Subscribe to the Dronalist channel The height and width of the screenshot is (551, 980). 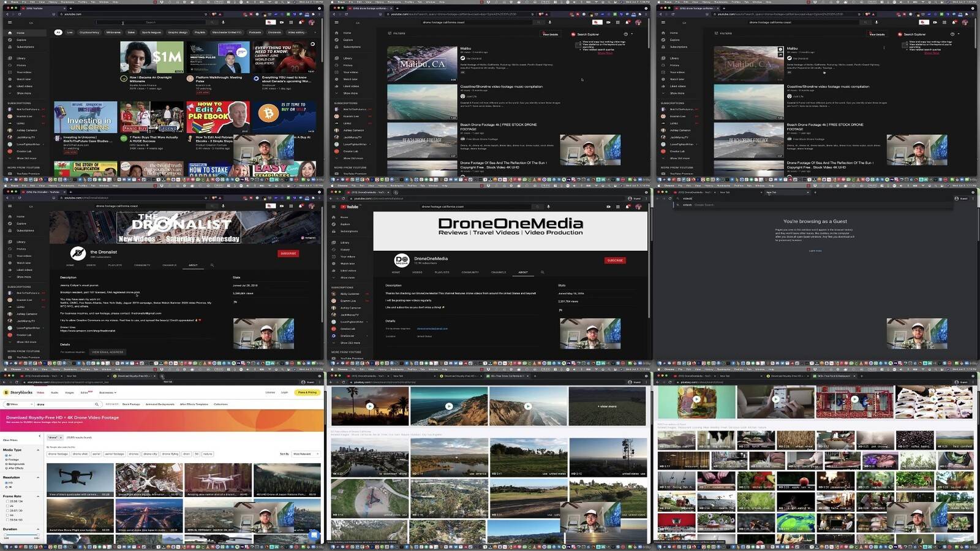(x=288, y=253)
